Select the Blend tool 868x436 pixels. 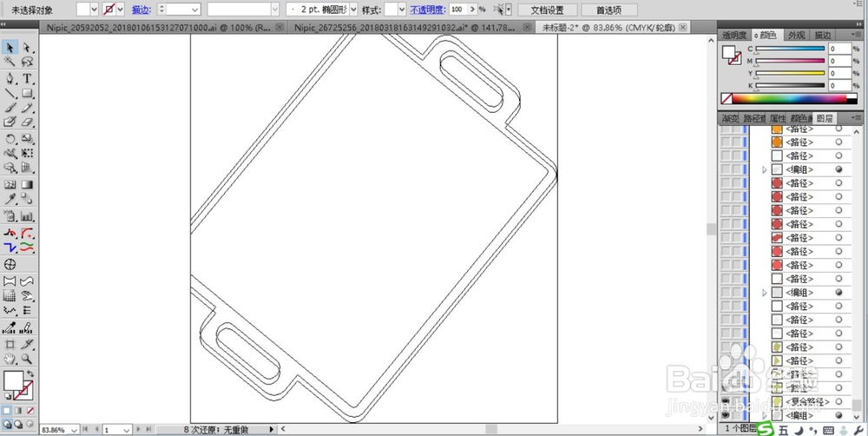pyautogui.click(x=27, y=199)
